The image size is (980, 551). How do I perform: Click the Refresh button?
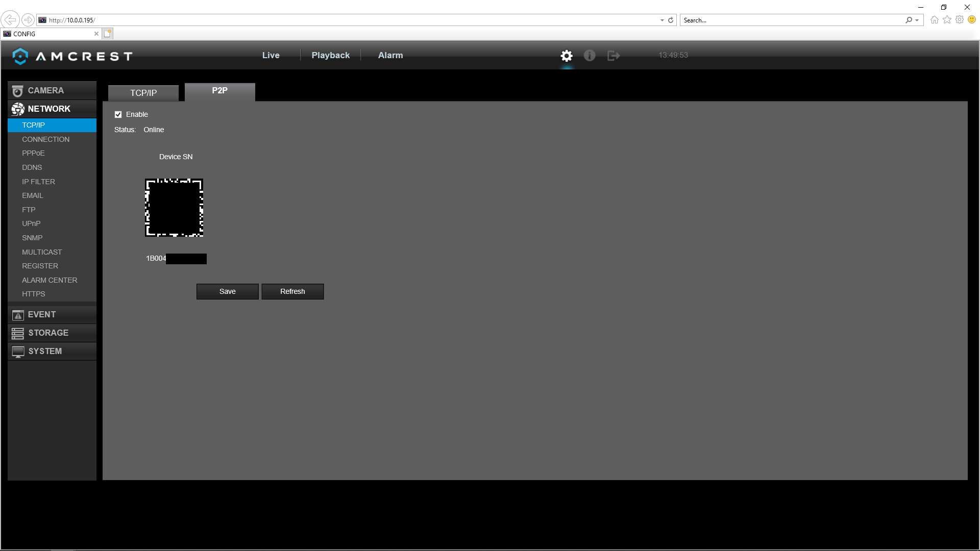(x=292, y=291)
